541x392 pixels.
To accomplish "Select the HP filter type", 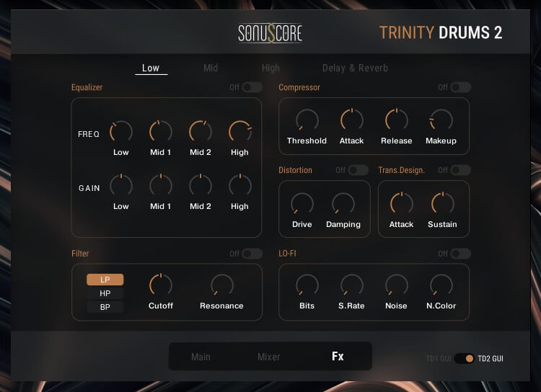I will [105, 293].
